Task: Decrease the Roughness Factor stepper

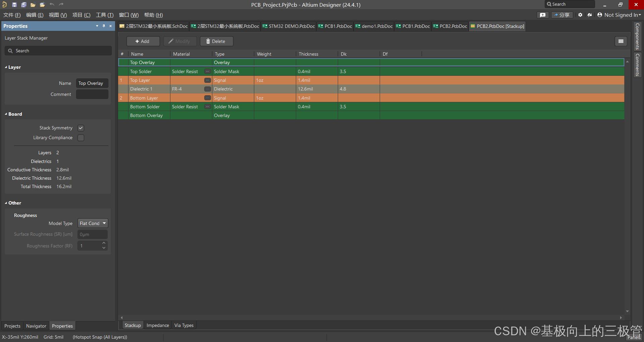Action: (104, 248)
